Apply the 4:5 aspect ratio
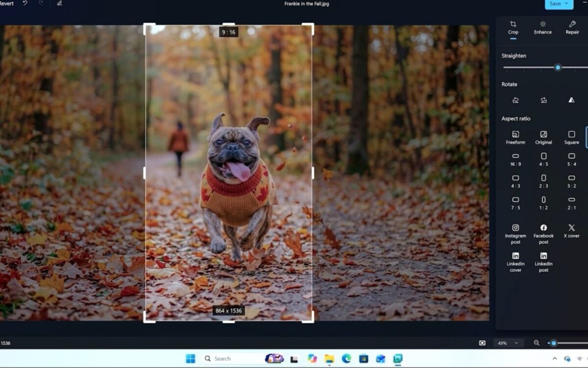Screen dimensions: 588x368 (543, 159)
